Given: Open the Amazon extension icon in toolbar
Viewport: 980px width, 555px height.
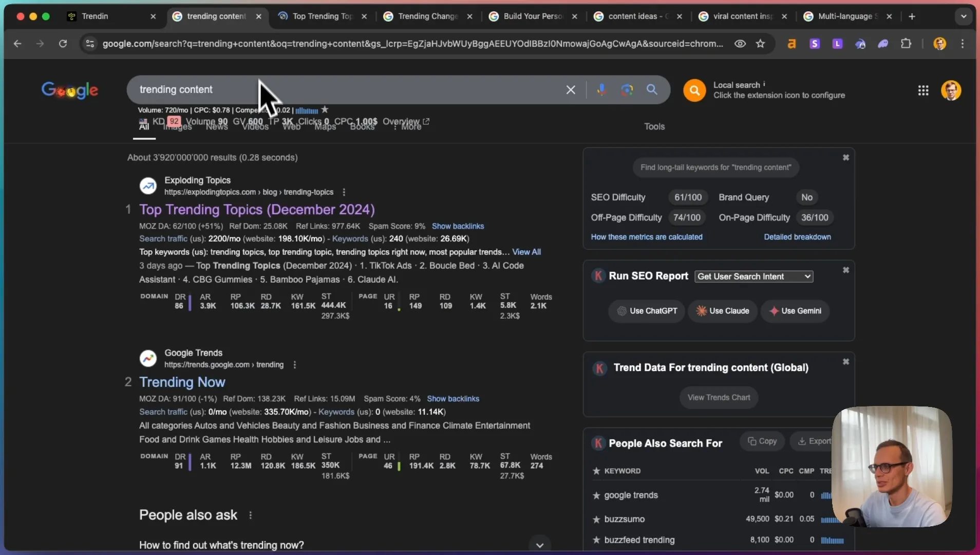Looking at the screenshot, I should tap(791, 44).
